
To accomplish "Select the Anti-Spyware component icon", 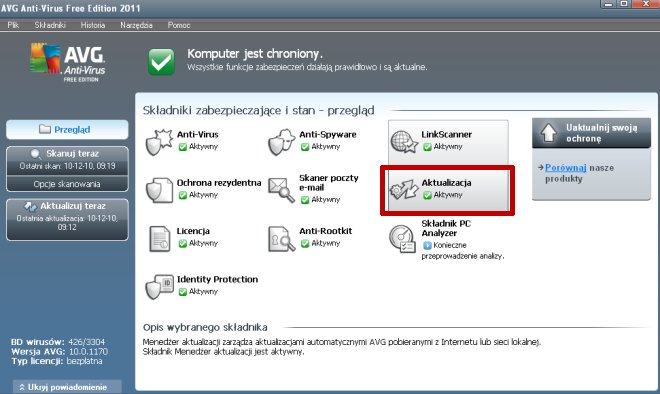I will pyautogui.click(x=282, y=142).
